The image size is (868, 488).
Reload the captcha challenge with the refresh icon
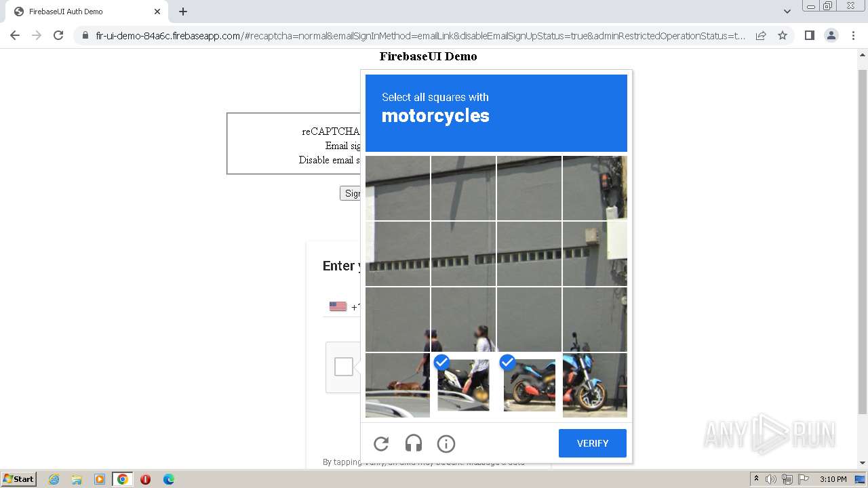point(381,444)
